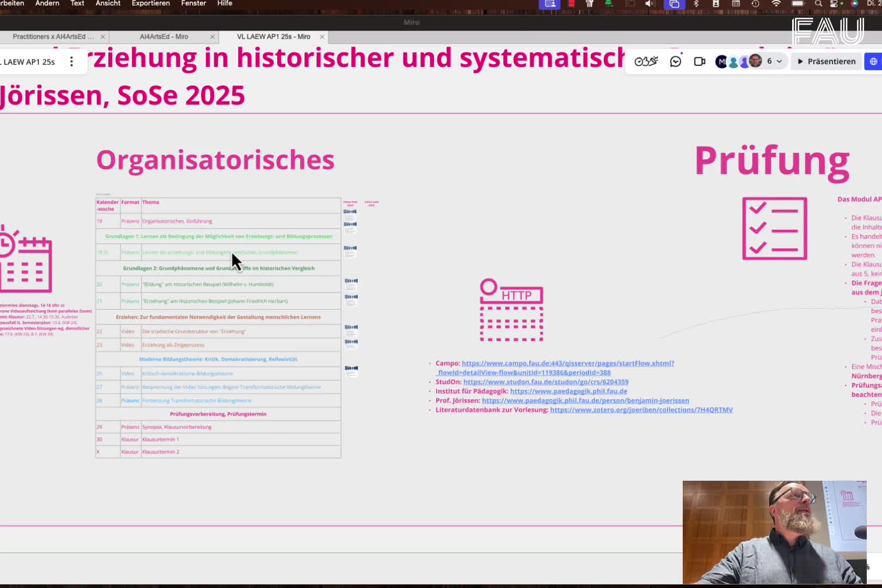Start a video call with camera icon
Viewport: 882px width, 588px height.
click(x=700, y=62)
